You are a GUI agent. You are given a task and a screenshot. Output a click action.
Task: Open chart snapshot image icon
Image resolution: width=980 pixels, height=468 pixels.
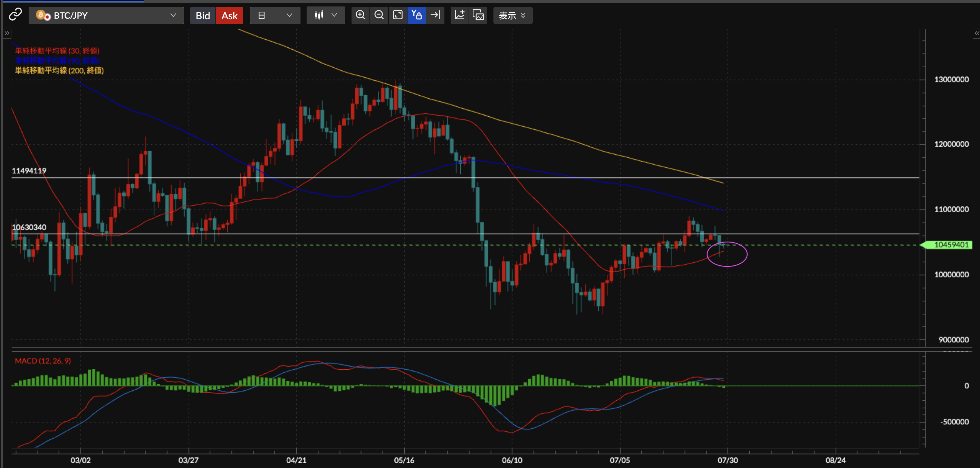click(x=478, y=15)
